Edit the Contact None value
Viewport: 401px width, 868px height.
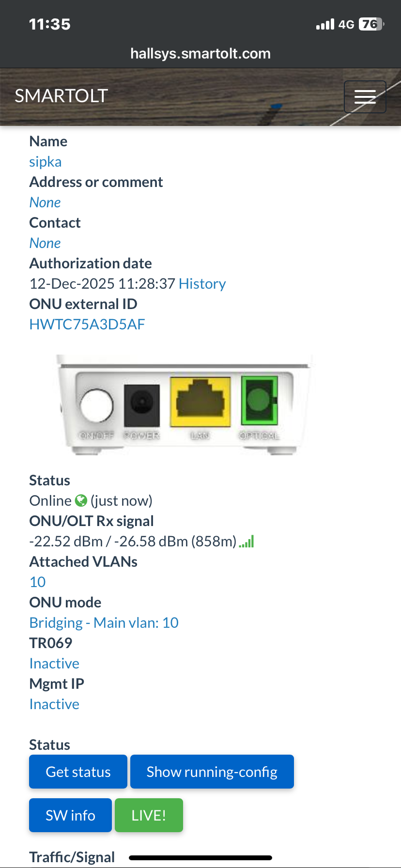(x=45, y=243)
